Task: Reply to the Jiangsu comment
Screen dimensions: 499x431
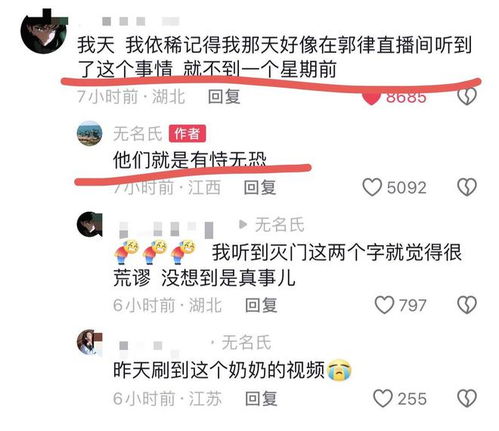Action: point(261,399)
